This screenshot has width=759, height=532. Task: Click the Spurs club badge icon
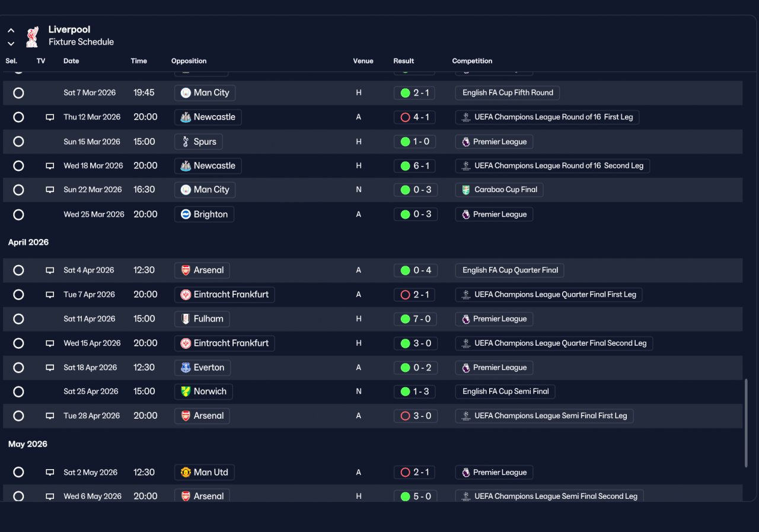186,142
